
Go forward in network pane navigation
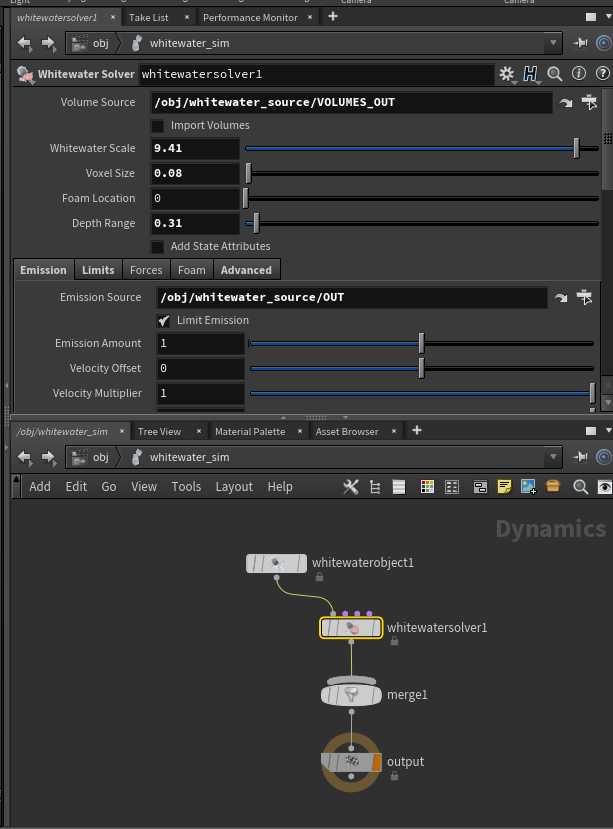pyautogui.click(x=48, y=457)
